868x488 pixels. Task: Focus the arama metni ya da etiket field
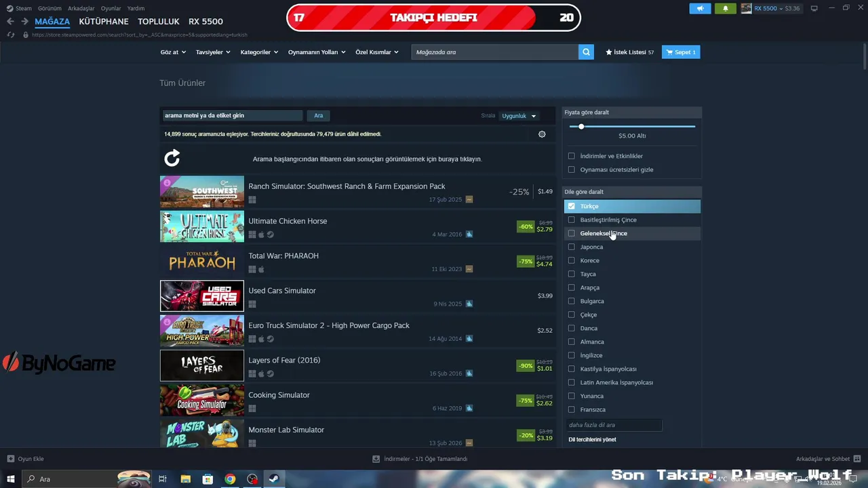(x=233, y=116)
